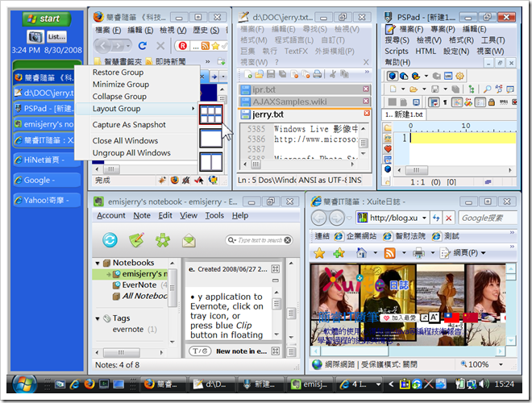Screen dimensions: 532x403
Task: Click Firefox reload icon
Action: [x=143, y=45]
